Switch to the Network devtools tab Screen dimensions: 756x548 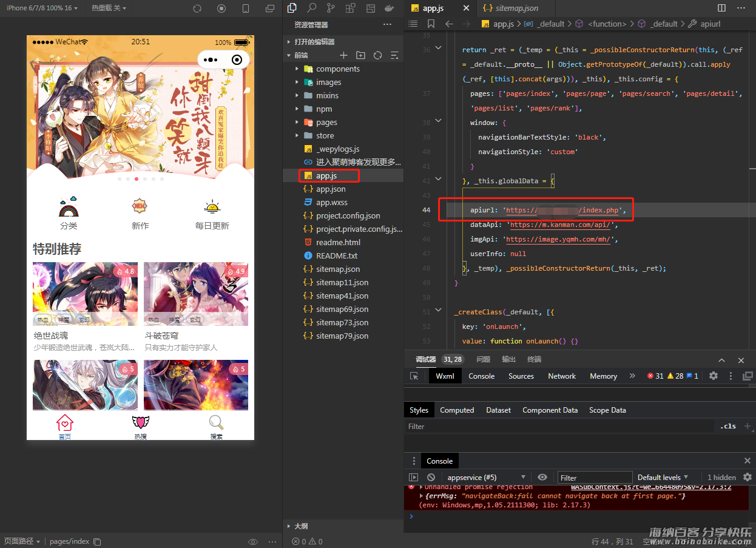tap(562, 376)
